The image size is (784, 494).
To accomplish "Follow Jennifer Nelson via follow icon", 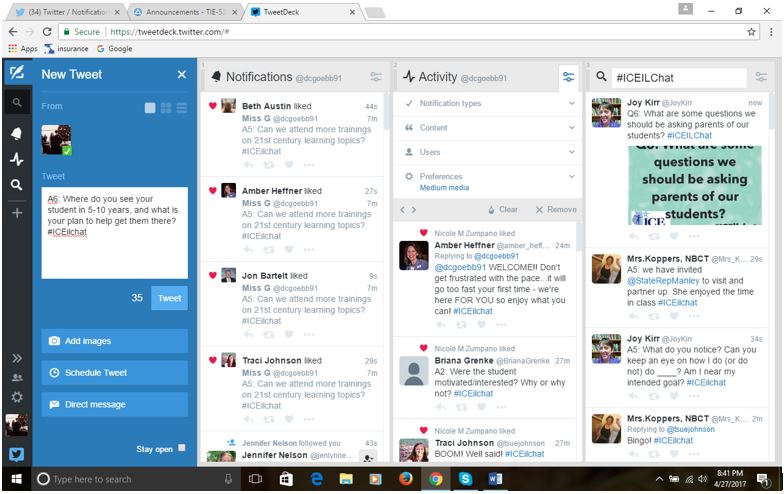I will point(368,457).
